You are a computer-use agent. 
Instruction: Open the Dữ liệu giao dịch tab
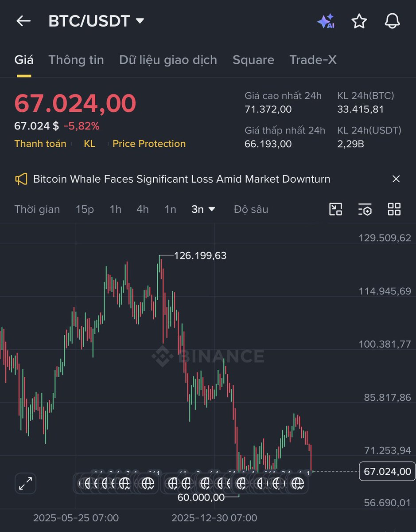point(168,60)
